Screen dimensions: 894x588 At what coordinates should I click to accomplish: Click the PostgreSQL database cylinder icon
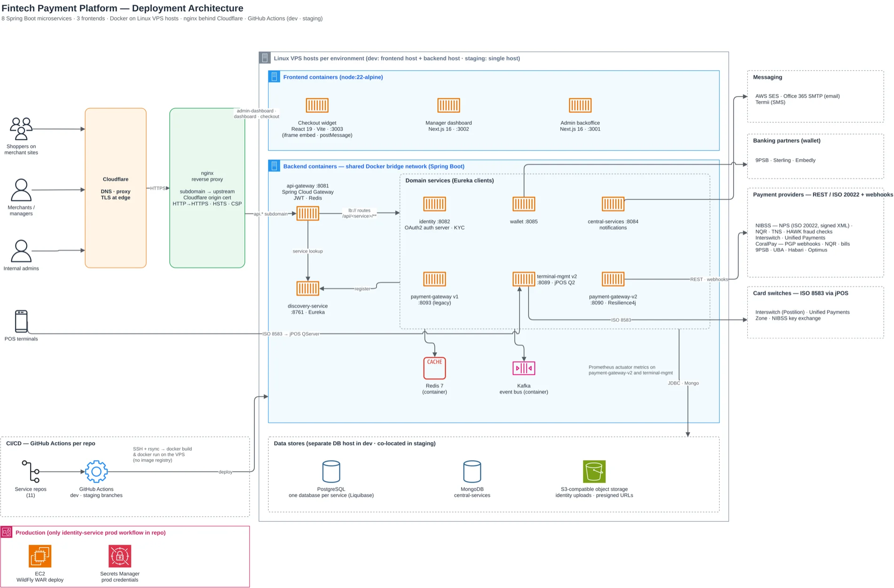click(x=331, y=471)
